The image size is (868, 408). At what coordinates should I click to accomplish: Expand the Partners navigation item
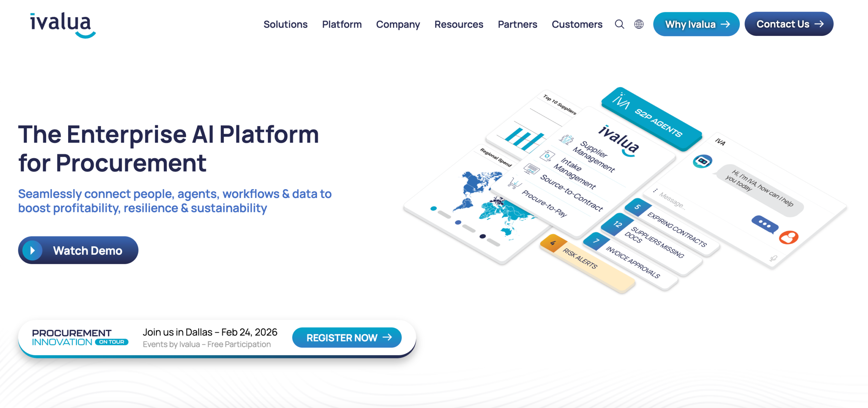point(517,24)
